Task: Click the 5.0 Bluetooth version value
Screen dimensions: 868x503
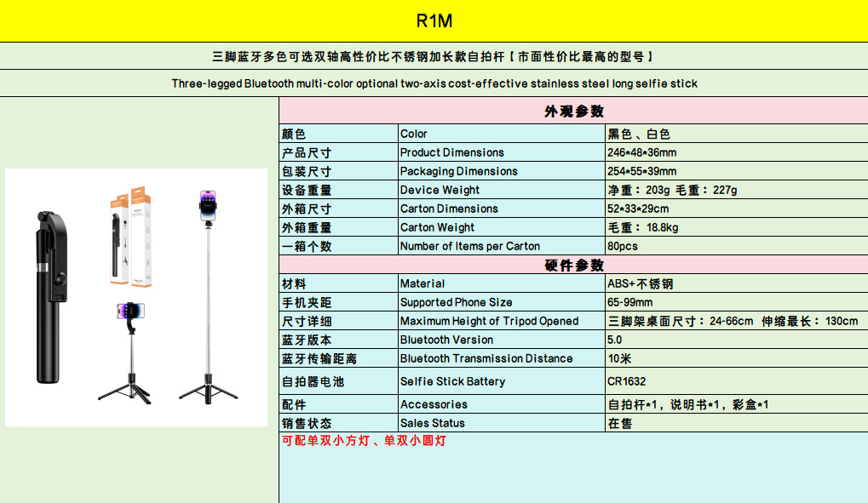Action: 737,340
